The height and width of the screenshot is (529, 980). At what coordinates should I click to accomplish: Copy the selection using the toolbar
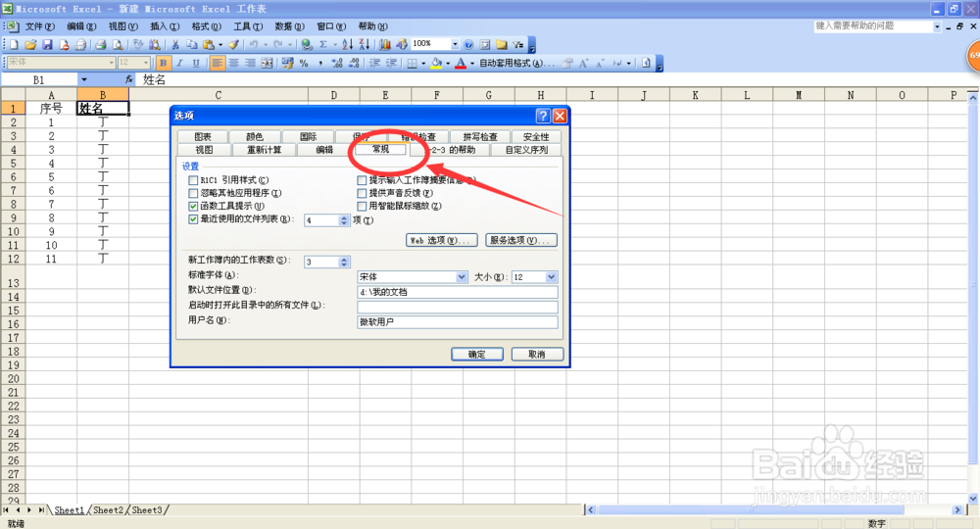tap(192, 44)
